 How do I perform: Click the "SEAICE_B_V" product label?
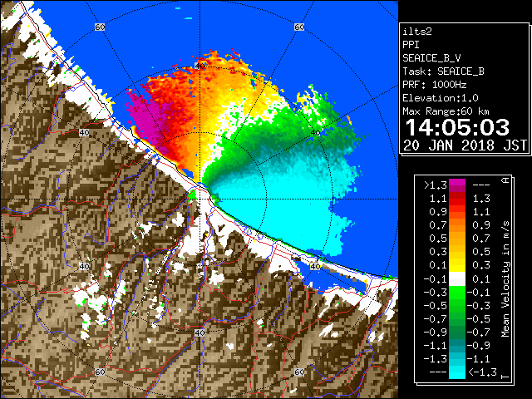pos(431,58)
